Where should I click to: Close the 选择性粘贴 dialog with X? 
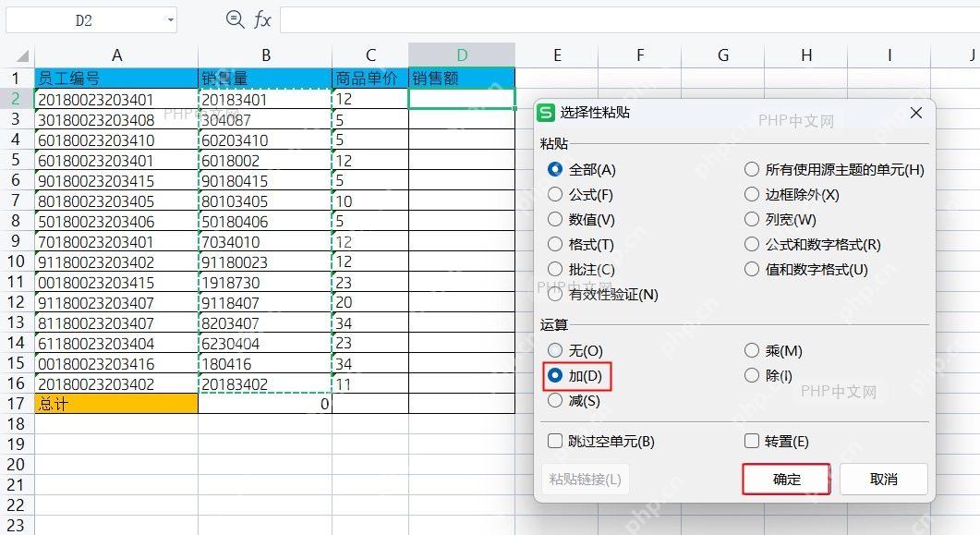point(916,113)
